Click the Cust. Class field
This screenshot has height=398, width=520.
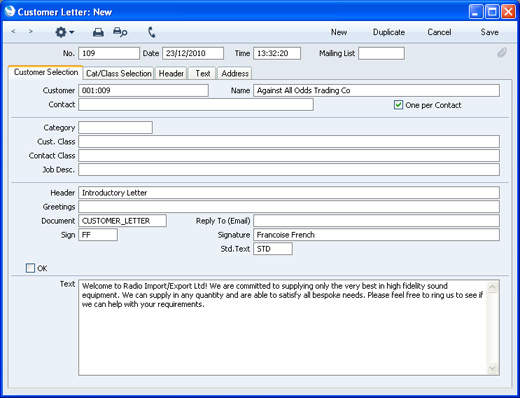click(289, 141)
